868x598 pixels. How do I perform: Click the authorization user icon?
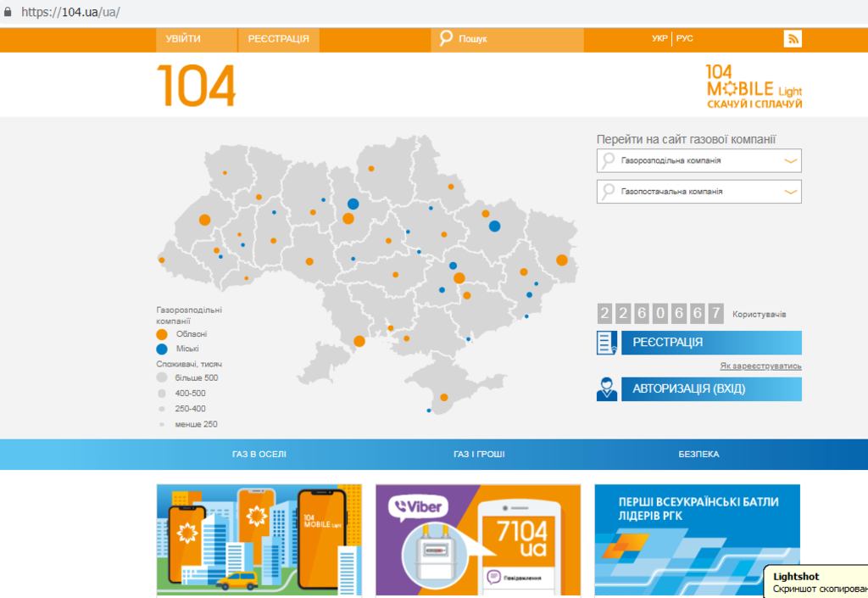tap(607, 389)
